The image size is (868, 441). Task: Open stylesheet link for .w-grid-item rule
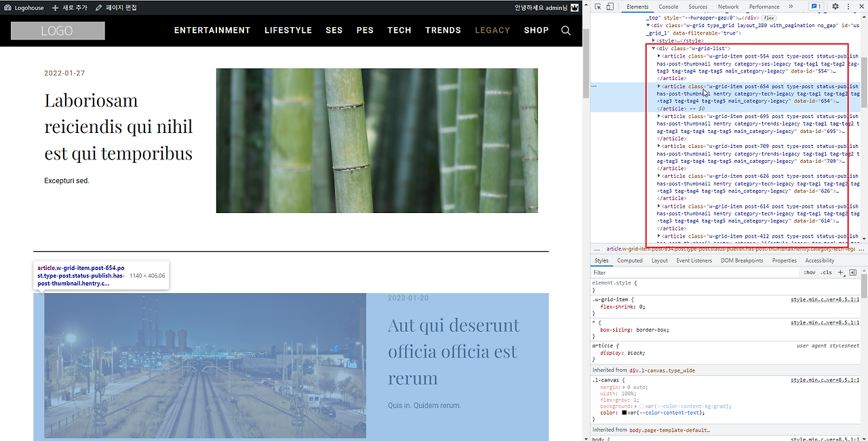pyautogui.click(x=825, y=299)
